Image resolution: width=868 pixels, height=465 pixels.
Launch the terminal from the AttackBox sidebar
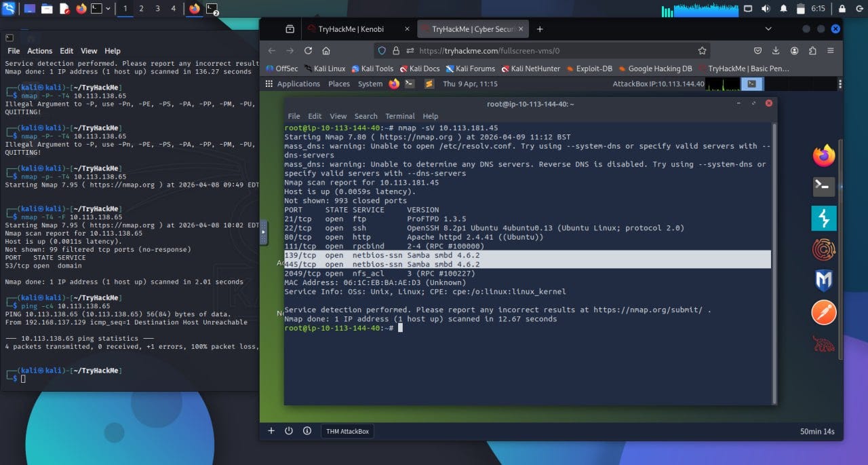pos(824,187)
